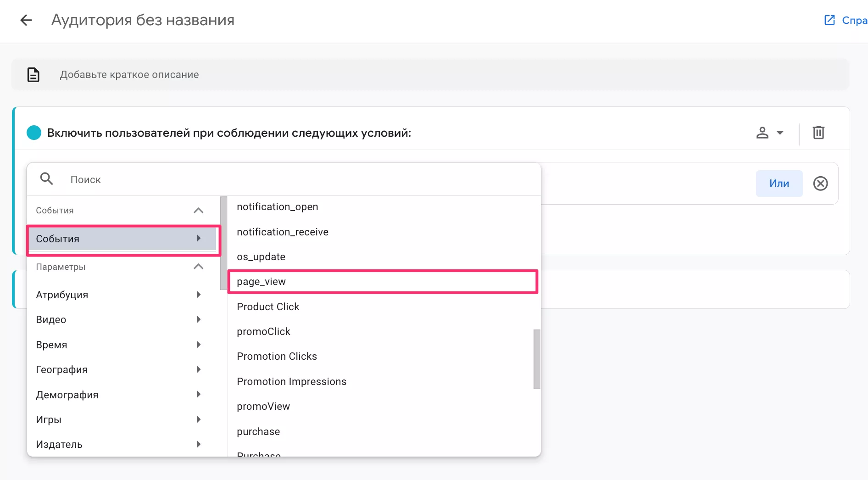Click the teal include-users circle

[x=34, y=133]
